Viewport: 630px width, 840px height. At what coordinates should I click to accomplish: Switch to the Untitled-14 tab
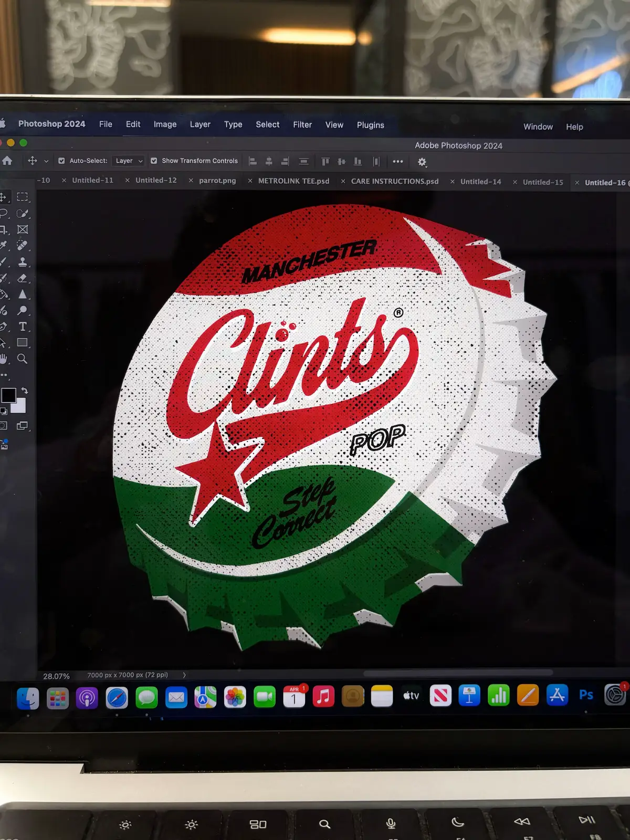tap(481, 182)
